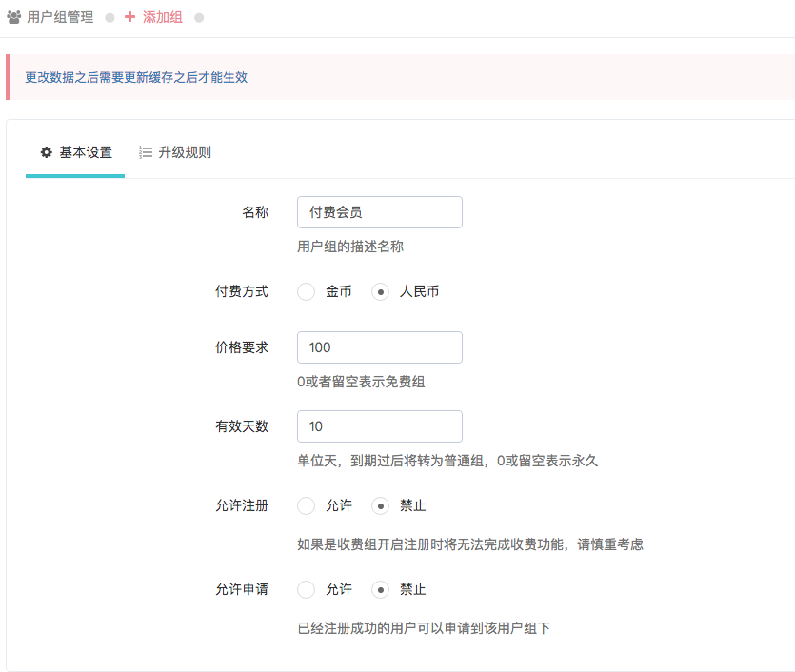Screen dimensions: 795x672
Task: Open the 添加组 link
Action: coord(162,17)
